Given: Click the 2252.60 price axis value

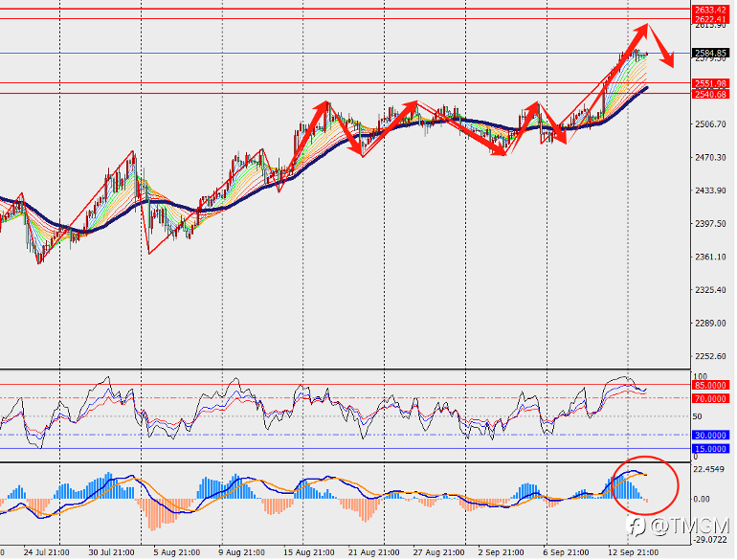Looking at the screenshot, I should point(710,356).
